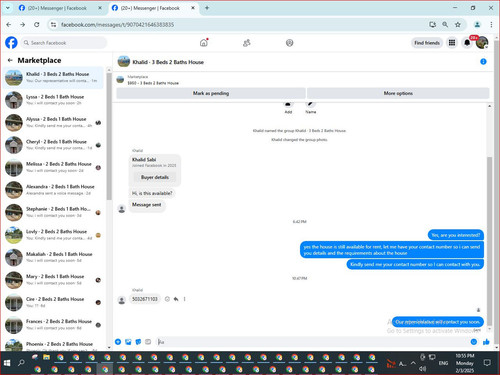Open a new browser tab
The image size is (500, 375).
tap(207, 8)
